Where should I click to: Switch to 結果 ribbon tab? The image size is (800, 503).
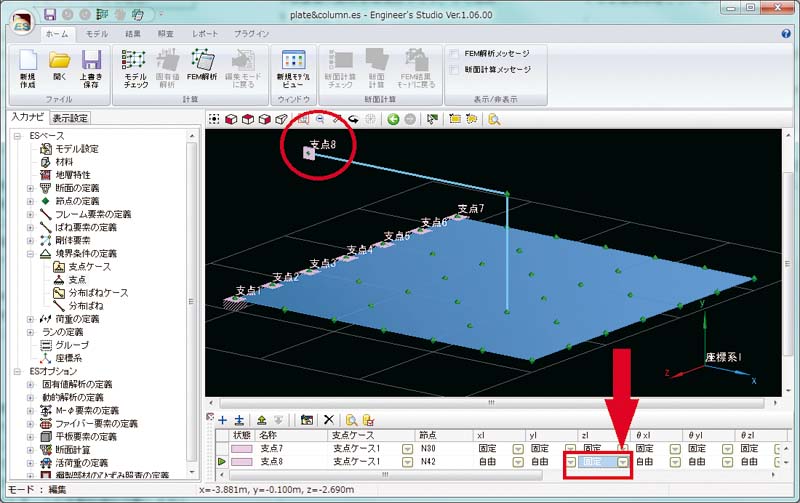point(133,34)
